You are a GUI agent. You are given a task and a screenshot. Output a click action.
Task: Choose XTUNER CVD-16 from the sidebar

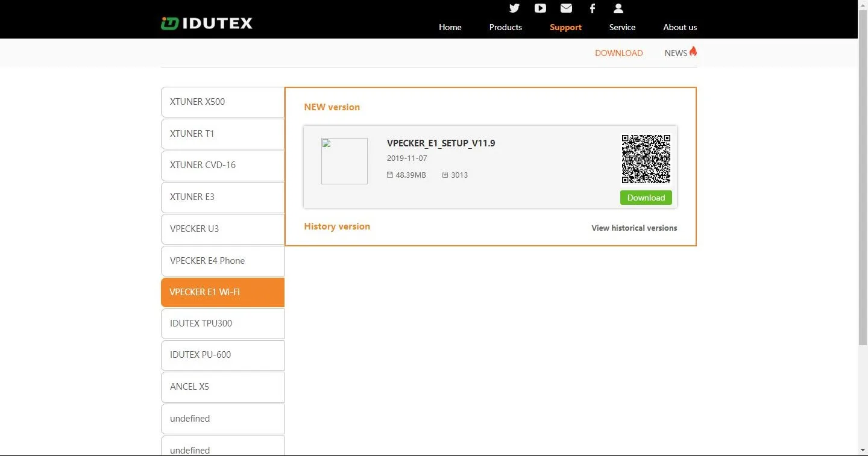click(222, 165)
